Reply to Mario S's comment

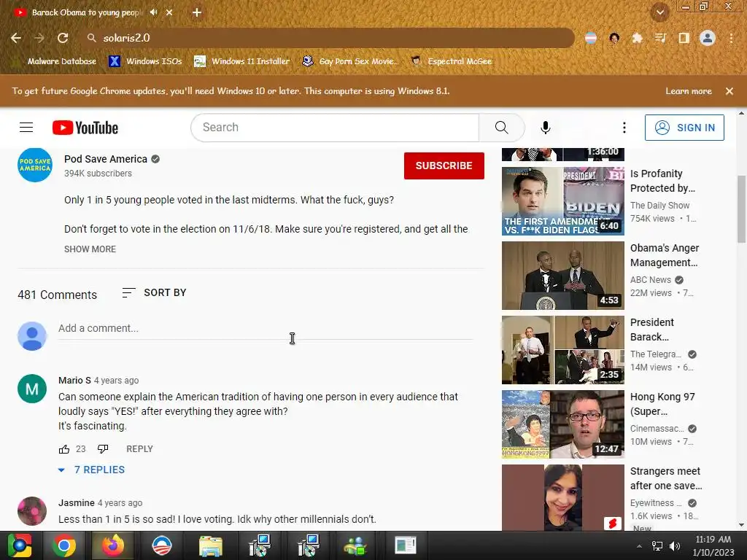click(x=139, y=449)
